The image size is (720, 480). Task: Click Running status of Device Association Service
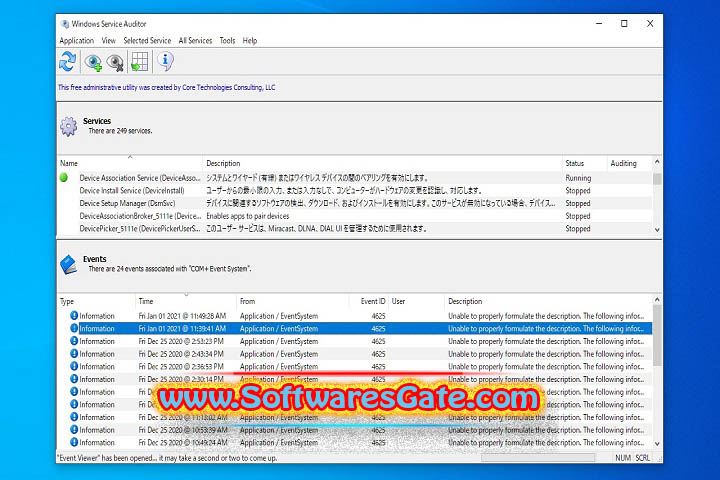pos(578,178)
